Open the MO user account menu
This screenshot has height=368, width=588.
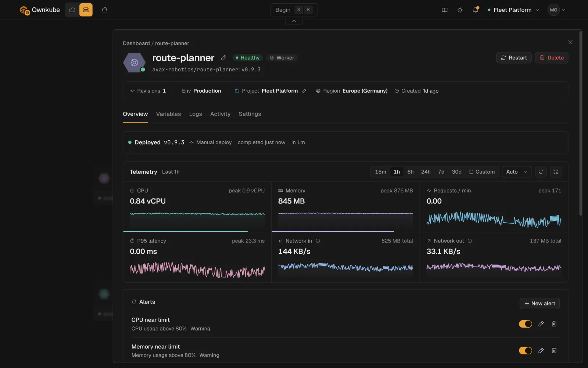point(556,10)
